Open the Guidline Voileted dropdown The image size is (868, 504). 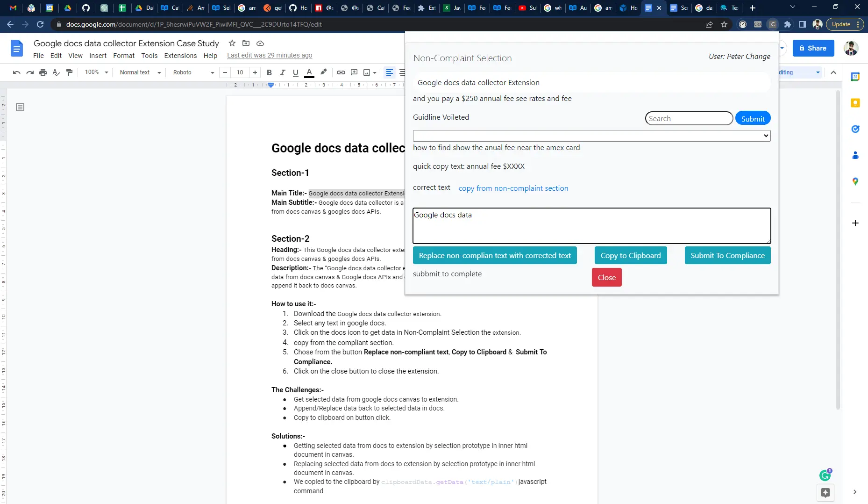pos(591,136)
